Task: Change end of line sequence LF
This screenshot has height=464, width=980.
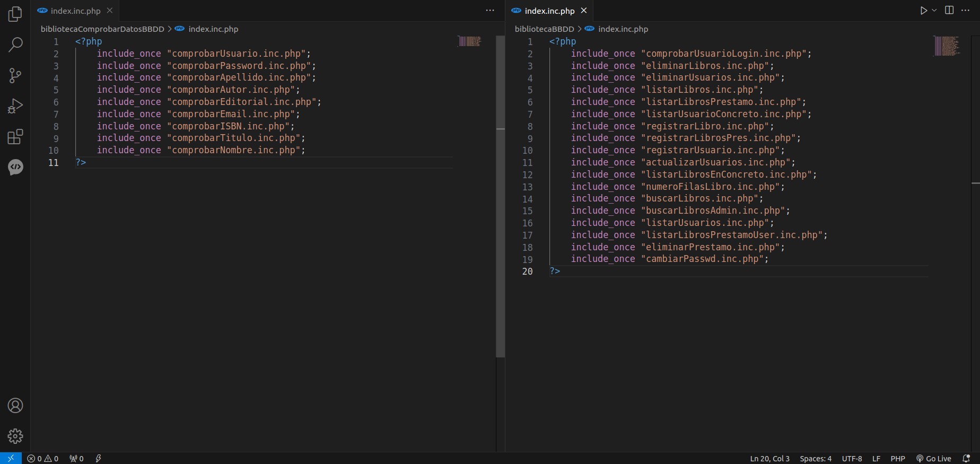Action: (876, 459)
